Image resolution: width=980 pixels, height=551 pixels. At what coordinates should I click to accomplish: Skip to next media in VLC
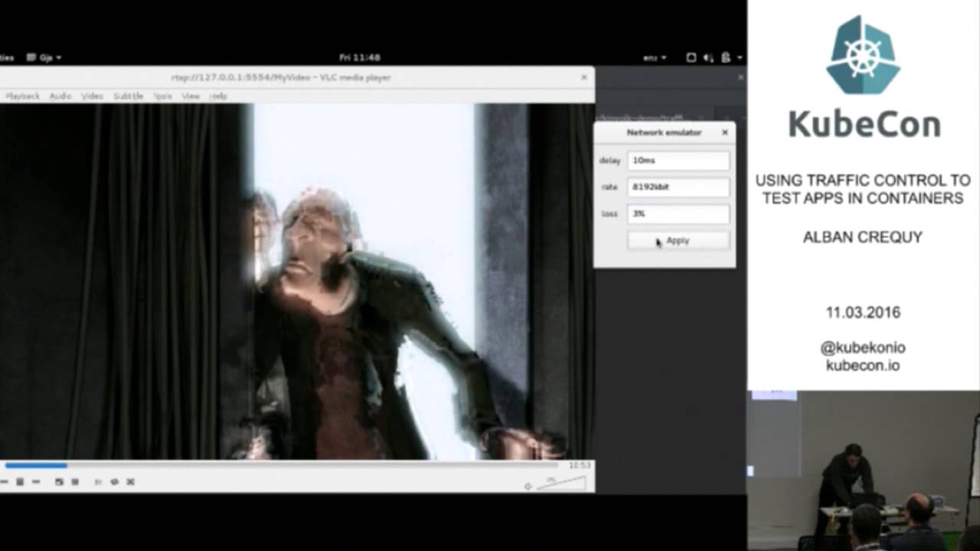(x=36, y=481)
